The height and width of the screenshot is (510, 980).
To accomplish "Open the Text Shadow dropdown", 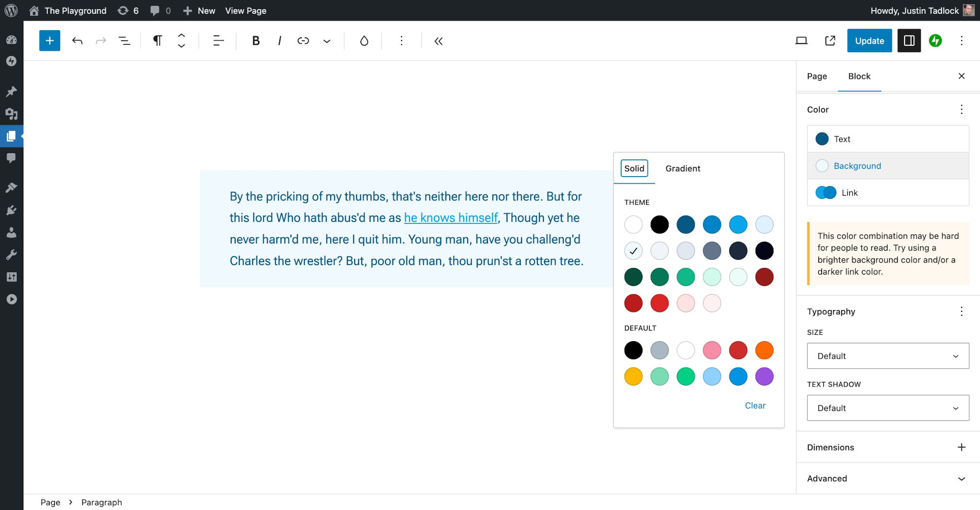I will click(x=887, y=408).
